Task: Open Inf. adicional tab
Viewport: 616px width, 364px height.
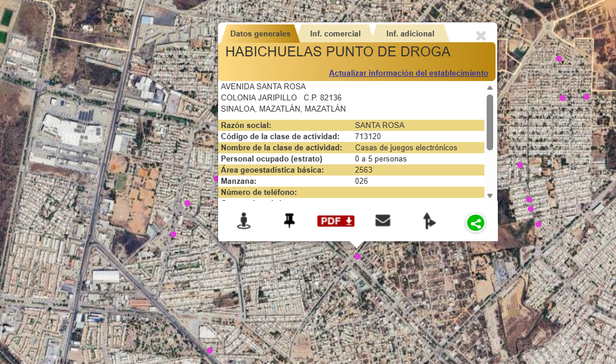Action: (410, 33)
